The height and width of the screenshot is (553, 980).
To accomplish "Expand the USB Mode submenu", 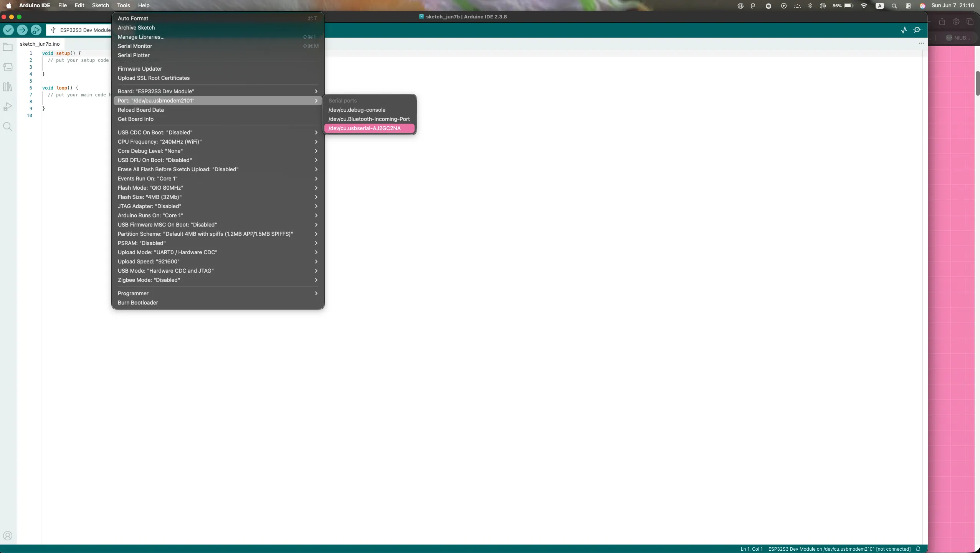I will click(x=218, y=271).
